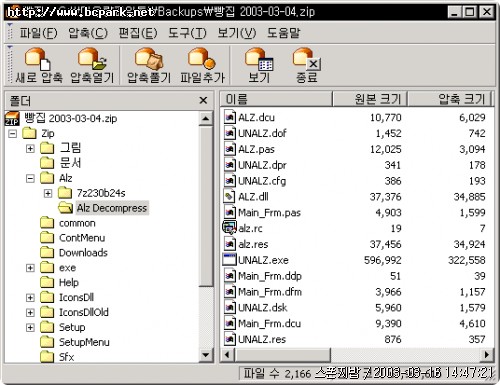The image size is (500, 385).
Task: Expand the 그림 folder
Action: coord(30,148)
